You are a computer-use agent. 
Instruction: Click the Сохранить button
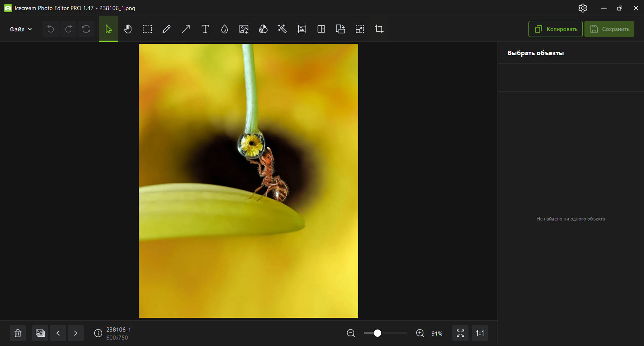click(x=609, y=29)
